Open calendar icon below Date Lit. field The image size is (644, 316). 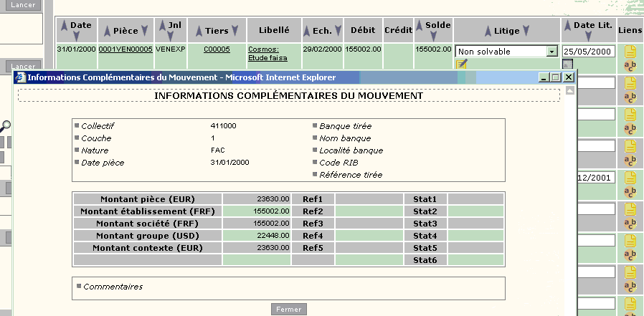[x=567, y=64]
